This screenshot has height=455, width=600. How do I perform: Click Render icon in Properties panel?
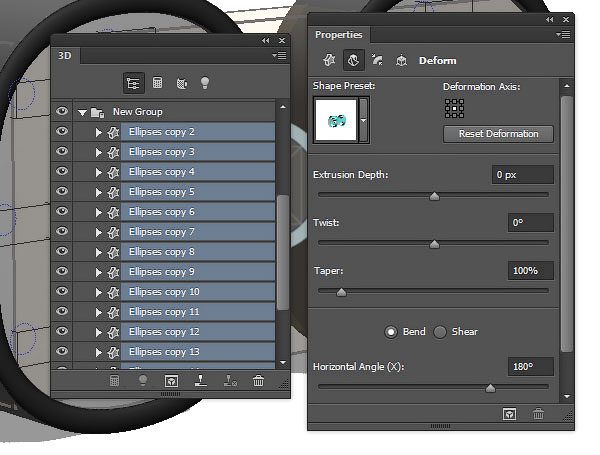tap(509, 414)
